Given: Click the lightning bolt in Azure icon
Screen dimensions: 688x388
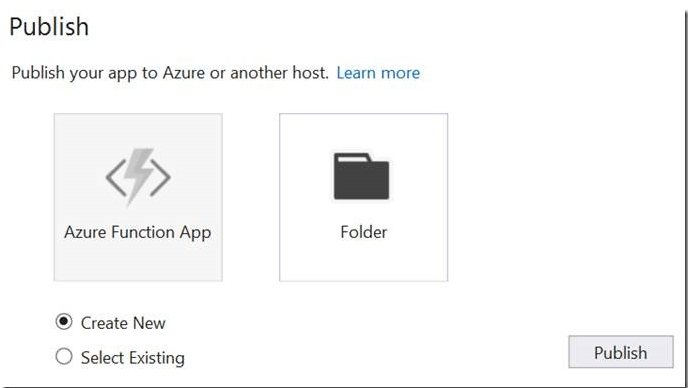Looking at the screenshot, I should (139, 176).
